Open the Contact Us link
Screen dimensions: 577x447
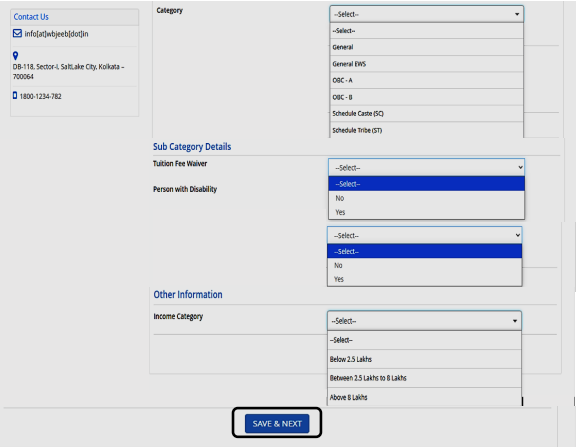(31, 17)
